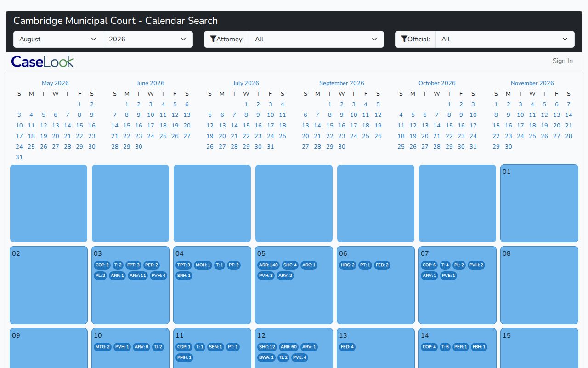
Task: Click the T:6 badge on day 14
Action: pos(445,347)
